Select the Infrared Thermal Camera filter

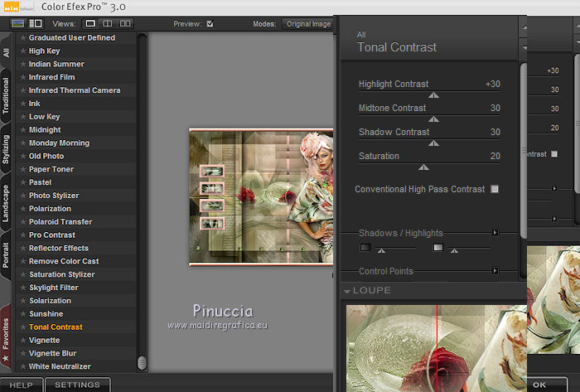(x=75, y=90)
